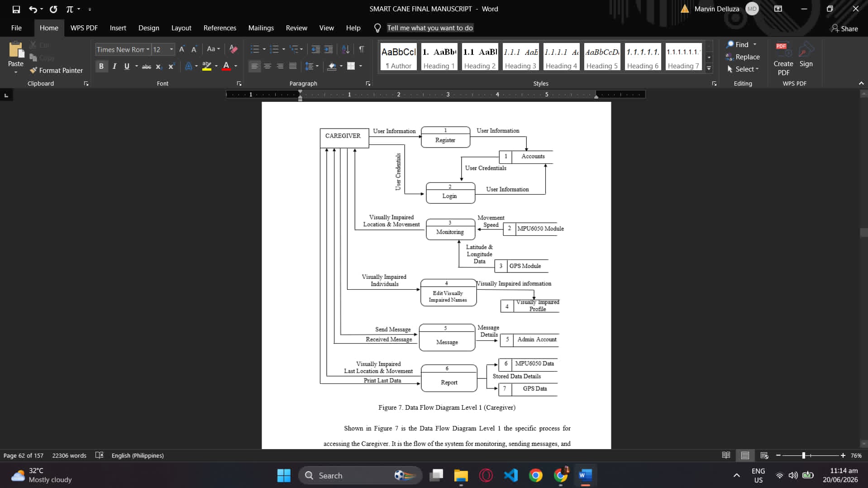Expand the numbering list dropdown arrow

tap(284, 49)
